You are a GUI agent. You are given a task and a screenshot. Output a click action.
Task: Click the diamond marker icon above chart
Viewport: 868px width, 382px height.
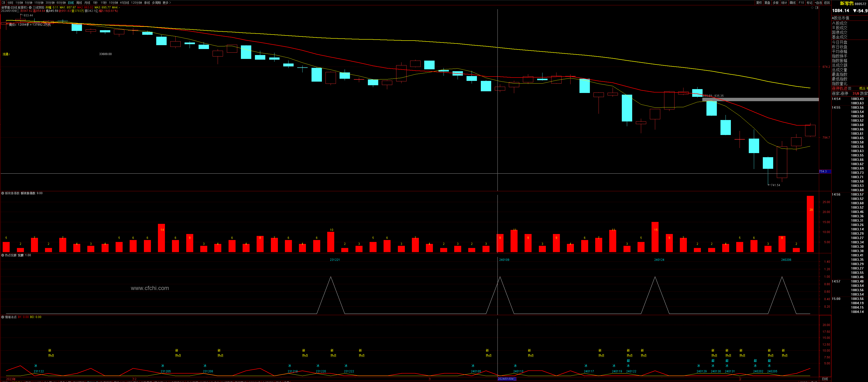point(812,8)
